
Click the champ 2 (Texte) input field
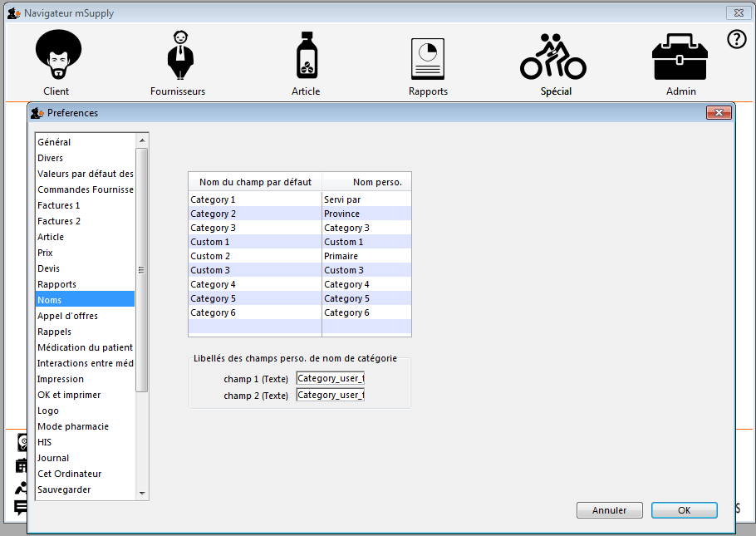coord(331,395)
